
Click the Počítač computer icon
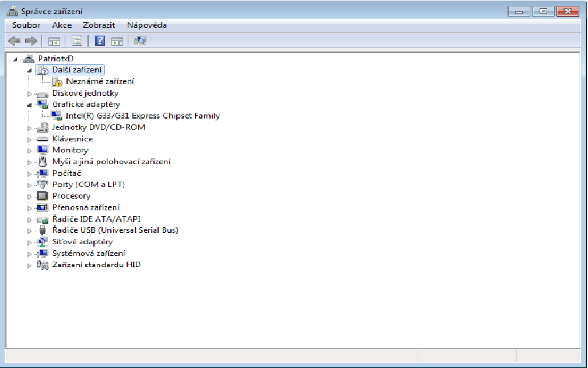tap(43, 173)
